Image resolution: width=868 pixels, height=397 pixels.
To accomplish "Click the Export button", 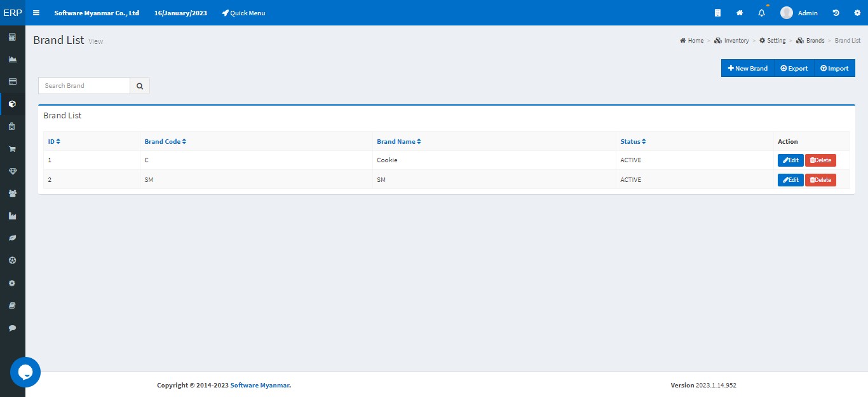I will [x=794, y=68].
